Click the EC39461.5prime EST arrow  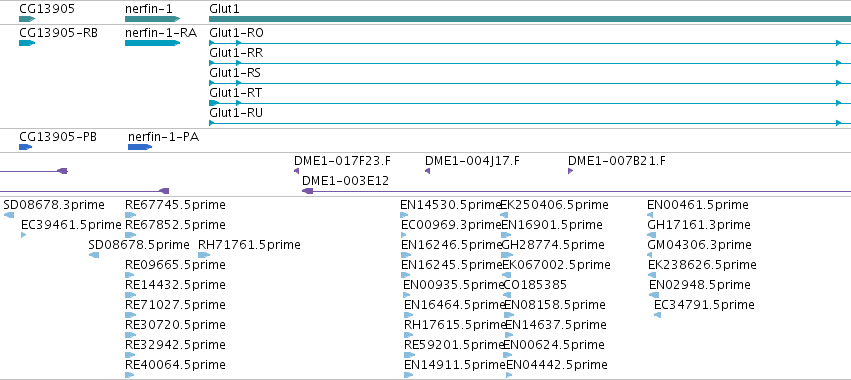click(x=23, y=235)
